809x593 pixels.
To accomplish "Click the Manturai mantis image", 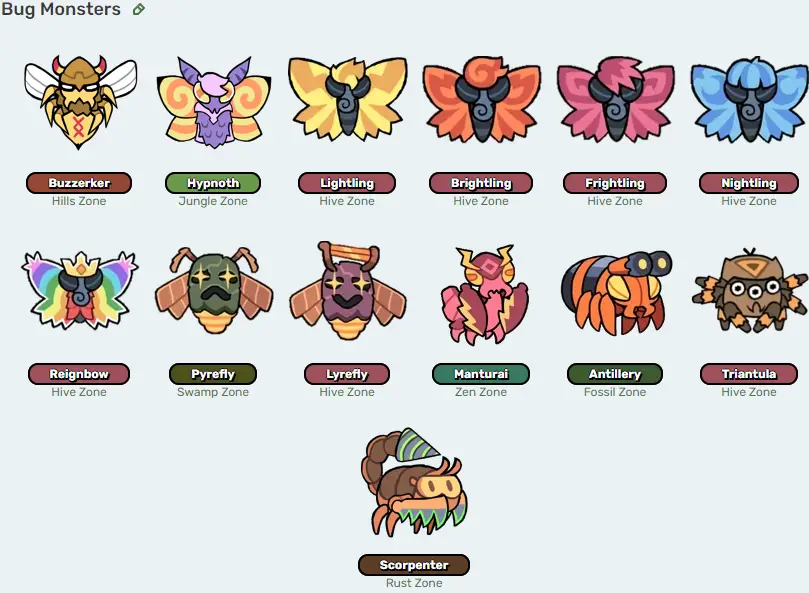I will [481, 294].
